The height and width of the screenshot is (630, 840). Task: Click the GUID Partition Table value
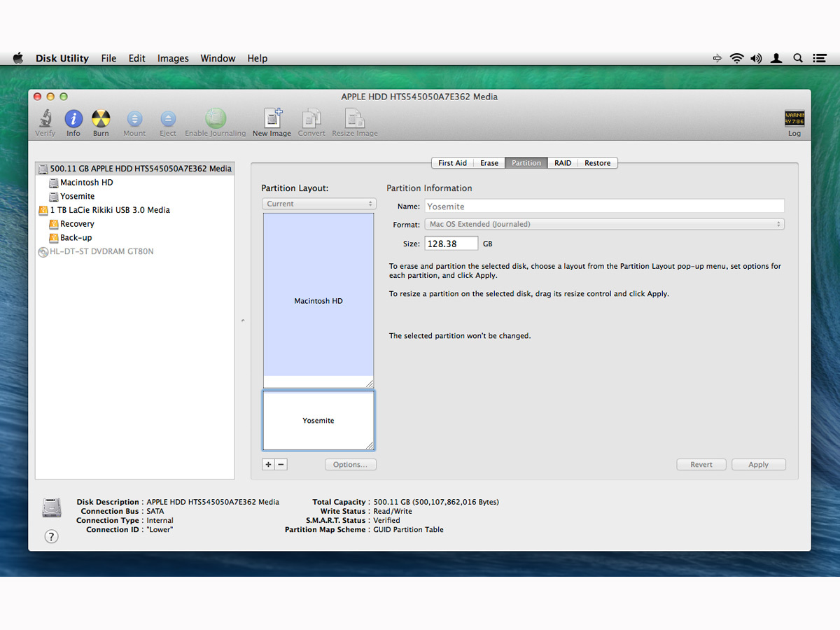pyautogui.click(x=408, y=530)
